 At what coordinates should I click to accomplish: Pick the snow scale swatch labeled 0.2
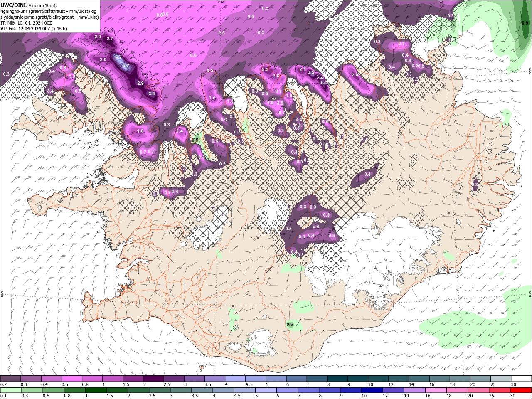pyautogui.click(x=10, y=379)
